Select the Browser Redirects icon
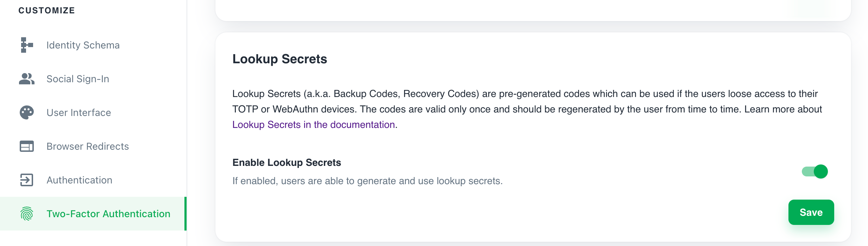 [26, 146]
